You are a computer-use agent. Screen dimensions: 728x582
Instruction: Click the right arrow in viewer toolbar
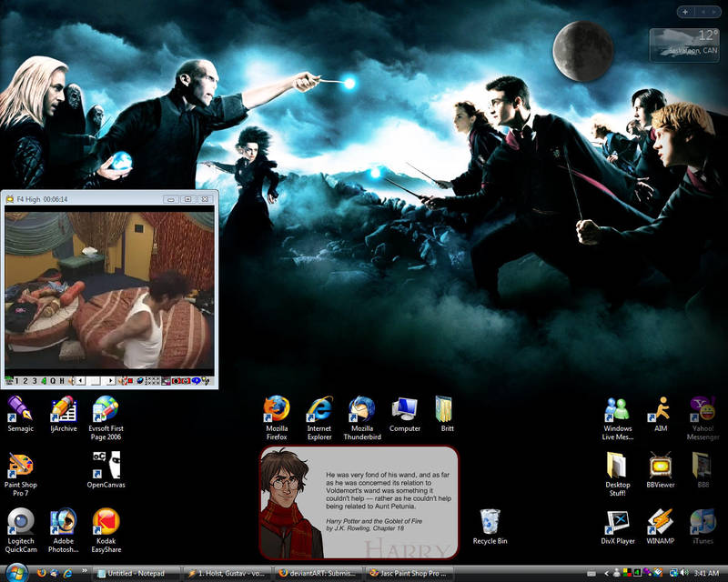pos(110,381)
